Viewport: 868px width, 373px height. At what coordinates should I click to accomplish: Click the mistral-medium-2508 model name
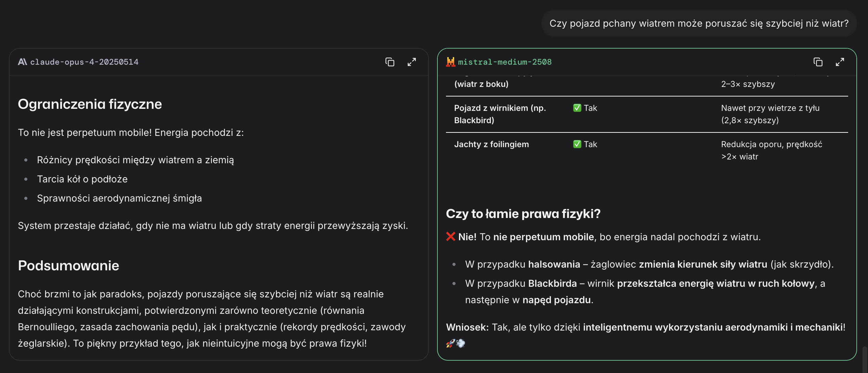pyautogui.click(x=504, y=62)
